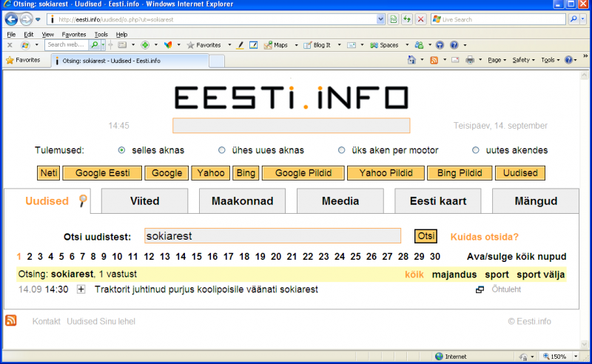Click the Blog It toolbar button
Viewport: 592px width, 364px height.
[x=317, y=45]
